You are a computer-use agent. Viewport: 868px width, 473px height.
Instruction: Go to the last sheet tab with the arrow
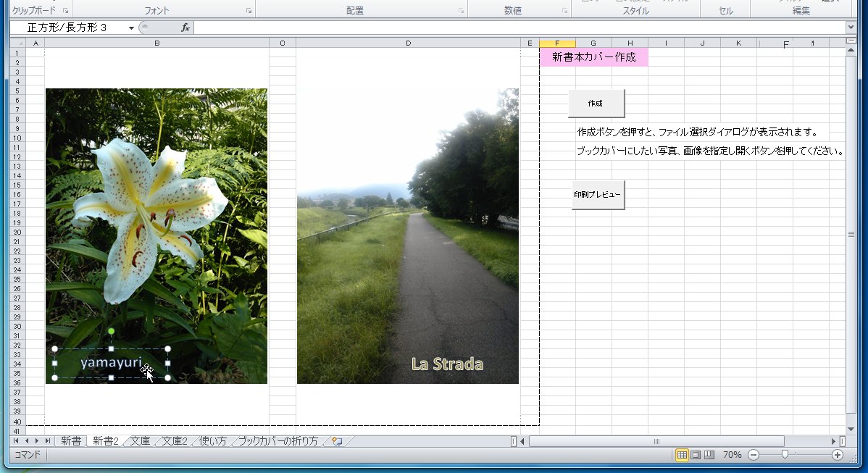coord(48,441)
